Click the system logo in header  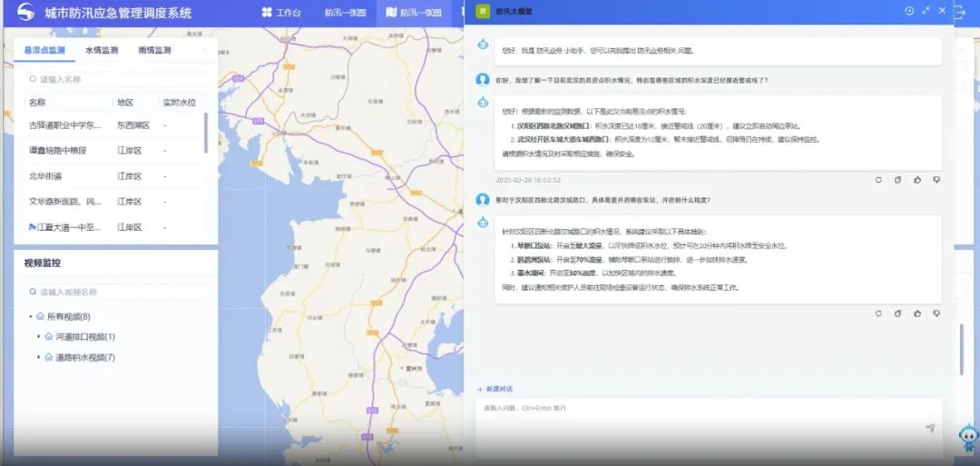pyautogui.click(x=25, y=13)
